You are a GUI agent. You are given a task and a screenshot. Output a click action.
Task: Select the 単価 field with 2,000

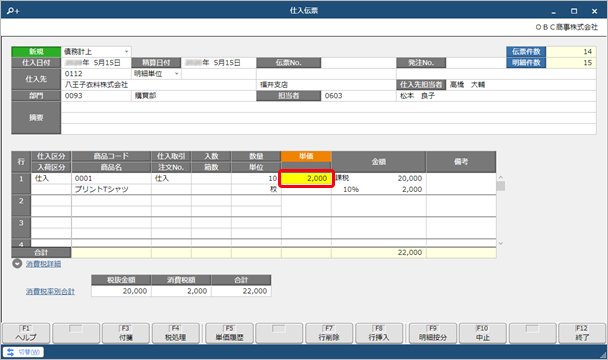point(306,178)
